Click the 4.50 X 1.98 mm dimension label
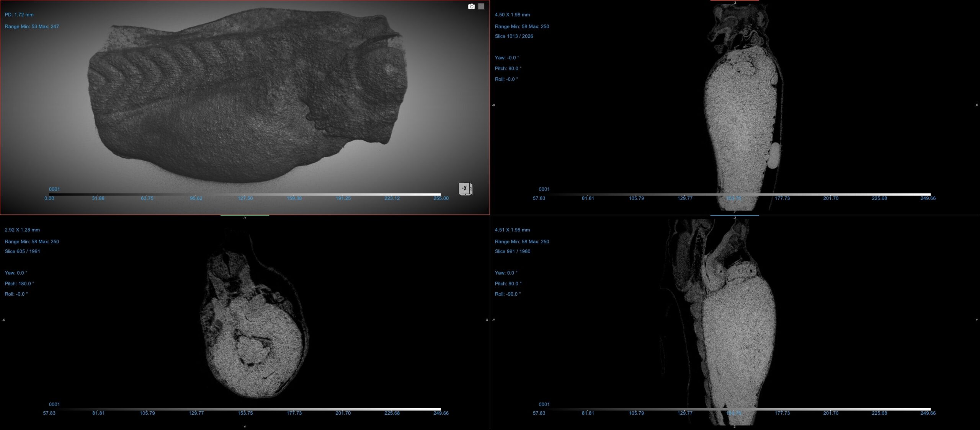Image resolution: width=980 pixels, height=430 pixels. tap(512, 15)
